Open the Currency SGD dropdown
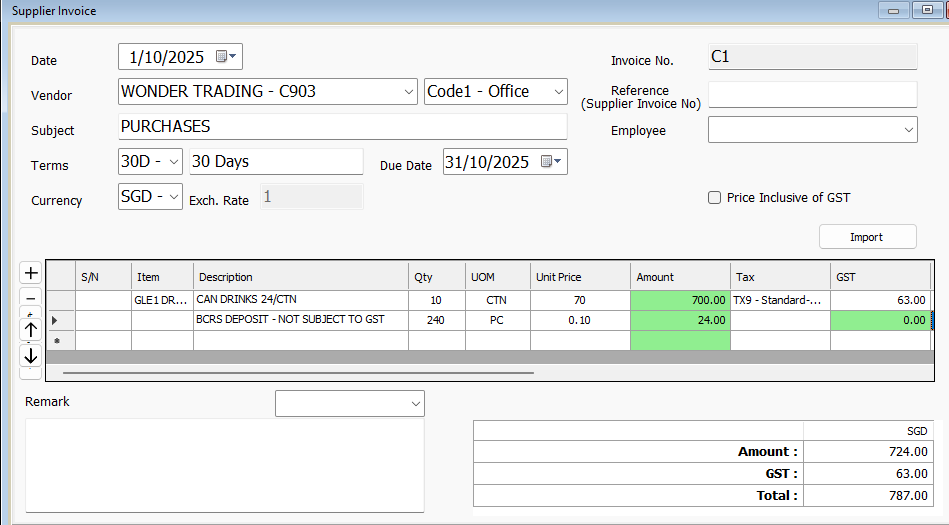949x525 pixels. (174, 196)
